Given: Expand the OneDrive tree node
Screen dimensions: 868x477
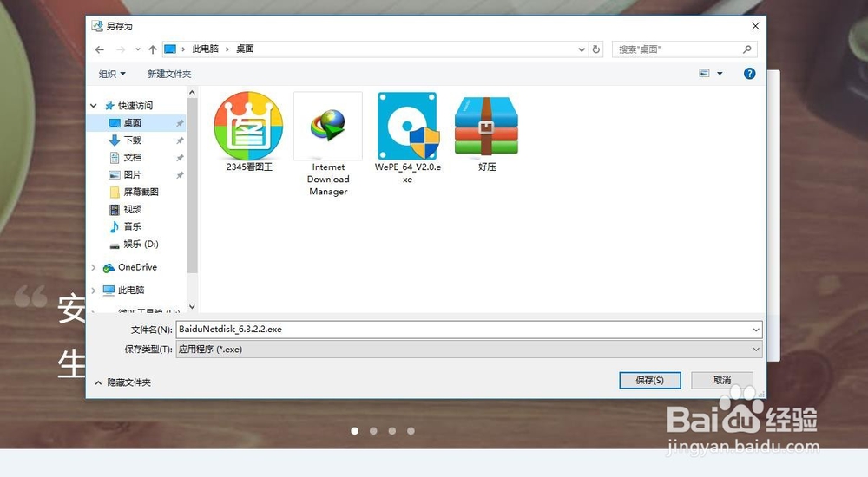Looking at the screenshot, I should tap(94, 267).
